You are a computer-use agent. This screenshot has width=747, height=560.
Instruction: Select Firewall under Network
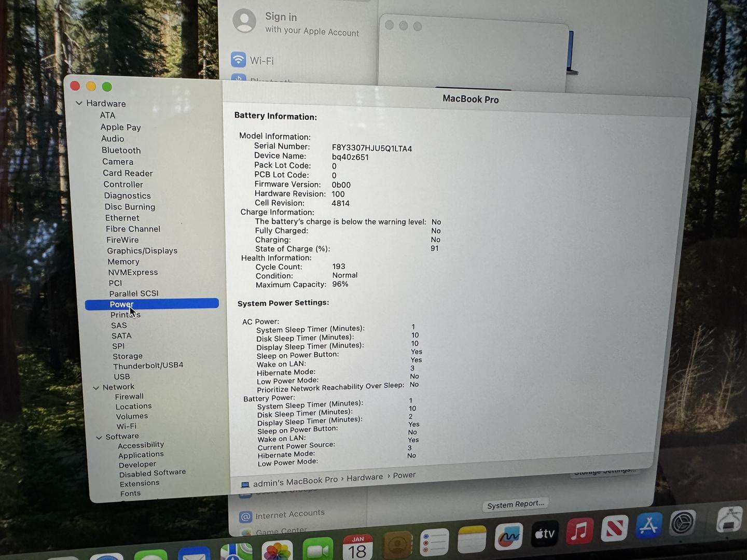129,397
